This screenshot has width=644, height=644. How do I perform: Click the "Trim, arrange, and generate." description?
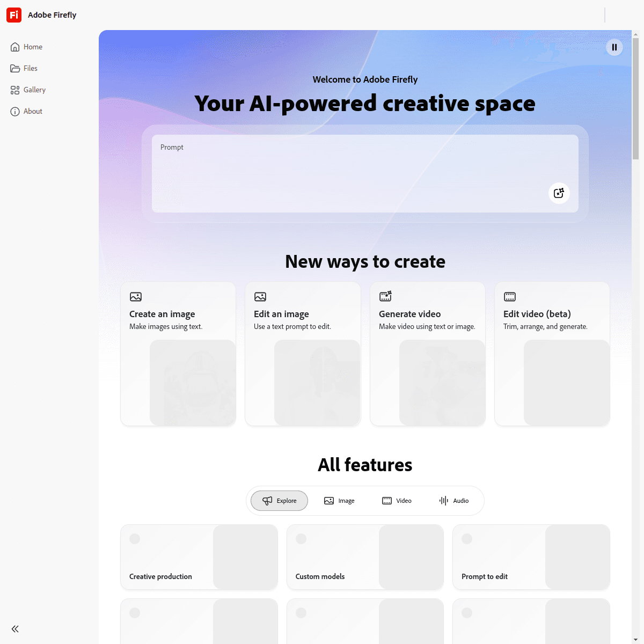(545, 326)
